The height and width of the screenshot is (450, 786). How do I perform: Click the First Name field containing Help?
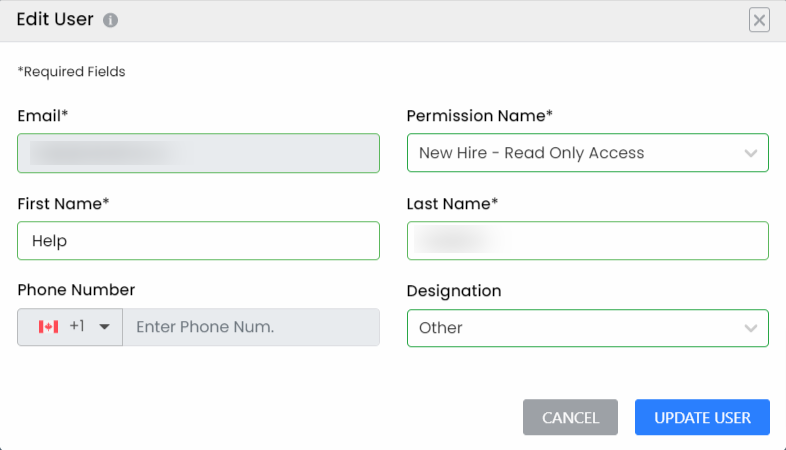[199, 241]
